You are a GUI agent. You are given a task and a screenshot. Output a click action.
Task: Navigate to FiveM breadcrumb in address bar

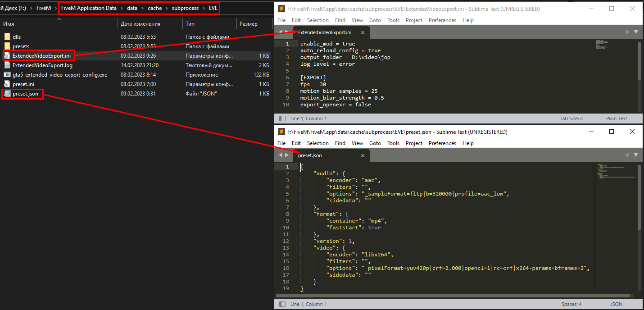point(44,8)
